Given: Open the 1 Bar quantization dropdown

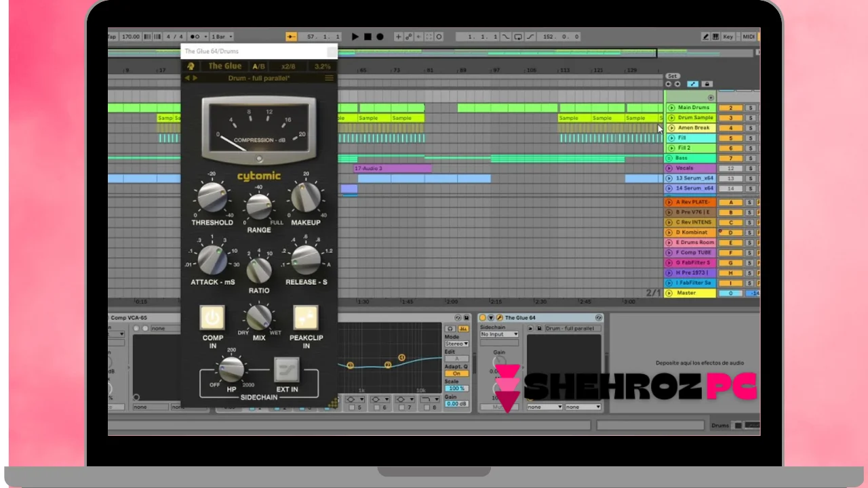Looking at the screenshot, I should pyautogui.click(x=222, y=37).
